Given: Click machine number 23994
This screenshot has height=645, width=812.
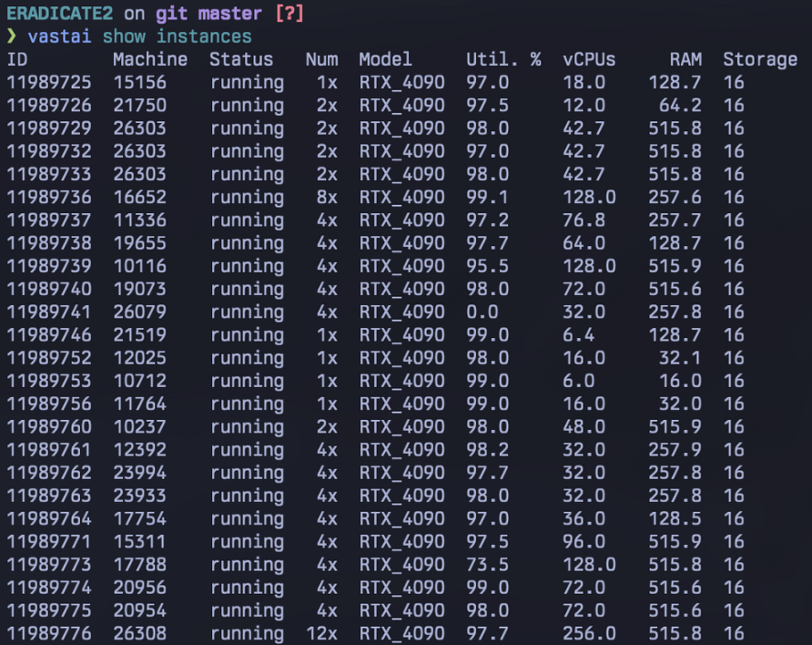Looking at the screenshot, I should 140,473.
